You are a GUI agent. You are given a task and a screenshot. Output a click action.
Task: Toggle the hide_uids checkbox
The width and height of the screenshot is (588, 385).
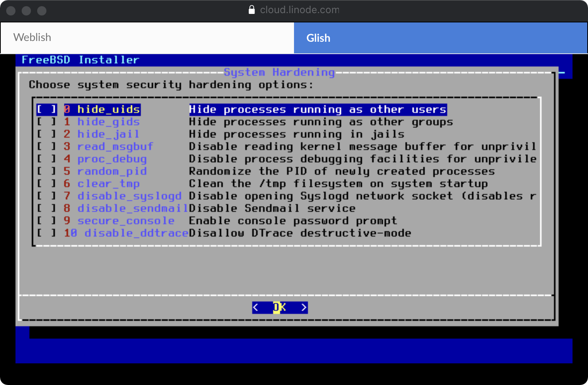coord(46,110)
